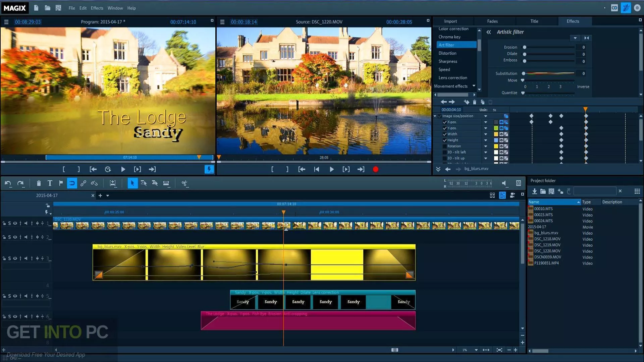Select the mouse pointer selection tool
644x362 pixels.
132,183
